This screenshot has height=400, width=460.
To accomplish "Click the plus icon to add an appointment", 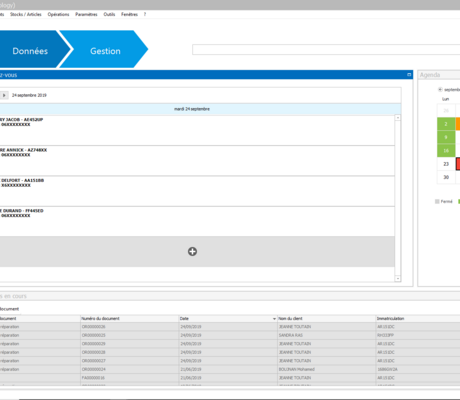I will point(192,251).
